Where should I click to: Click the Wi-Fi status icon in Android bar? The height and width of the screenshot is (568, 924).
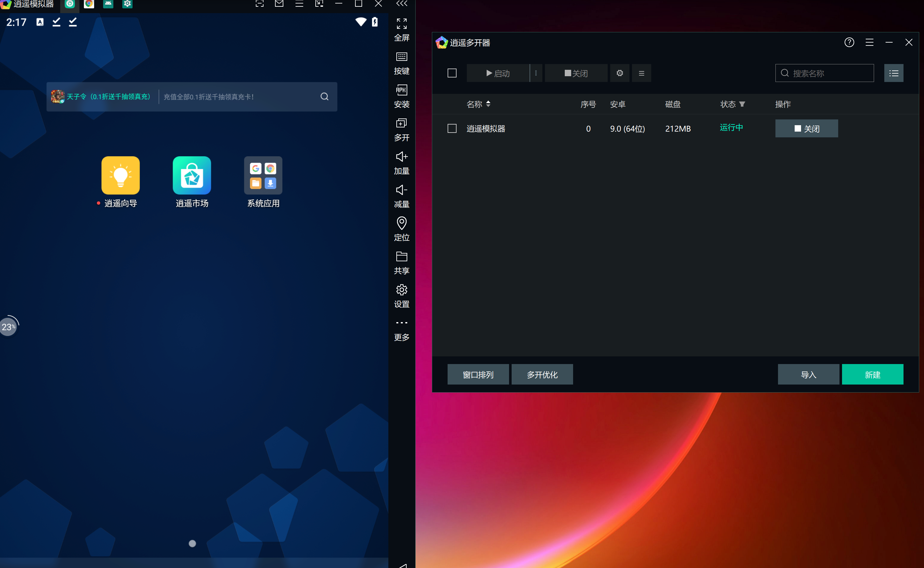click(361, 22)
